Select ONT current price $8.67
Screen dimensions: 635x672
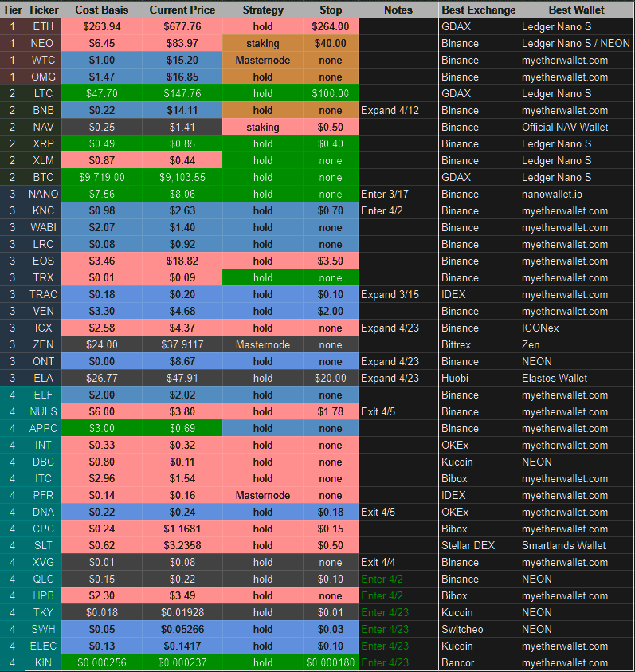click(x=182, y=361)
